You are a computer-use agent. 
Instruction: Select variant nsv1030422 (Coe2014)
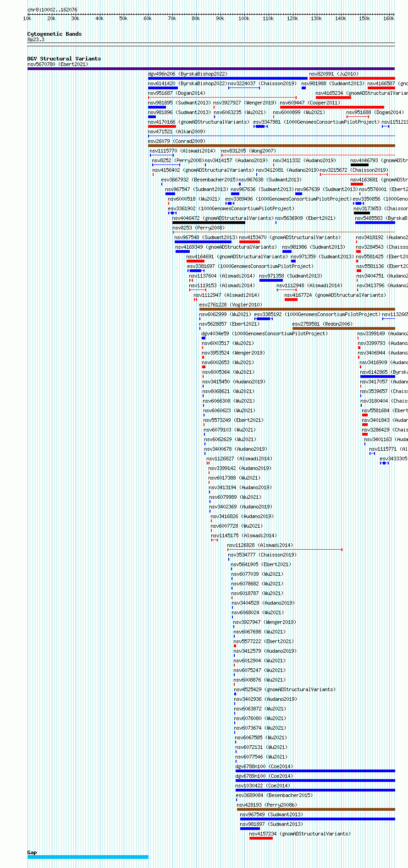coord(263,786)
